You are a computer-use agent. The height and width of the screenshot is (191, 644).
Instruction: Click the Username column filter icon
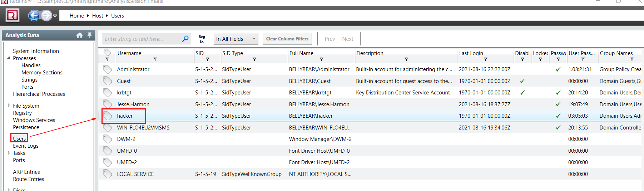(x=155, y=59)
